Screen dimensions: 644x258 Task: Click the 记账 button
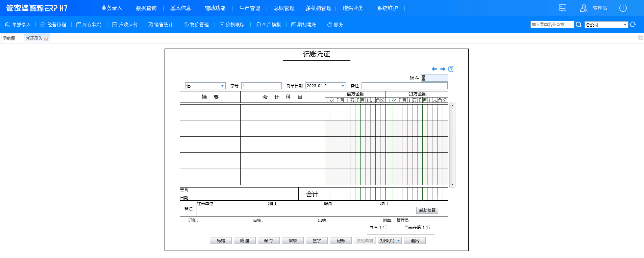(341, 241)
